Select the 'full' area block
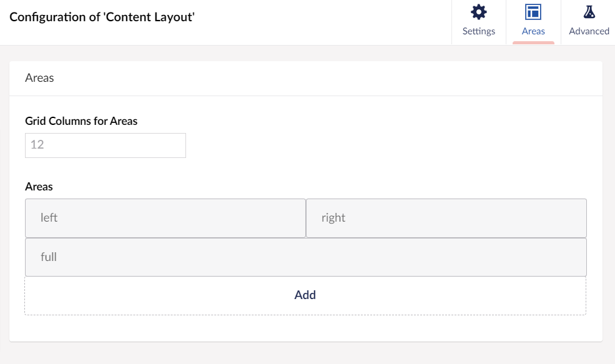615x364 pixels. tap(305, 257)
